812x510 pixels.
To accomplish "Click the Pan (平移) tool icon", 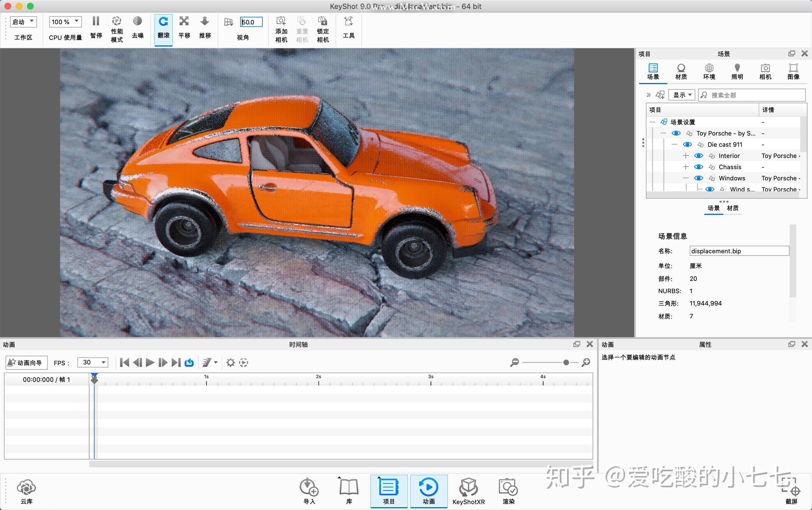I will pyautogui.click(x=184, y=22).
